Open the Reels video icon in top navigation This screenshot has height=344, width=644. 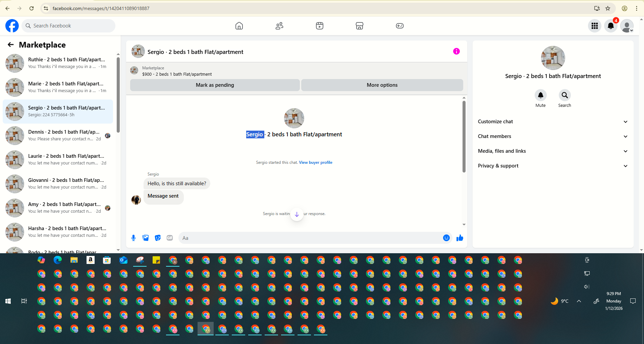(319, 26)
